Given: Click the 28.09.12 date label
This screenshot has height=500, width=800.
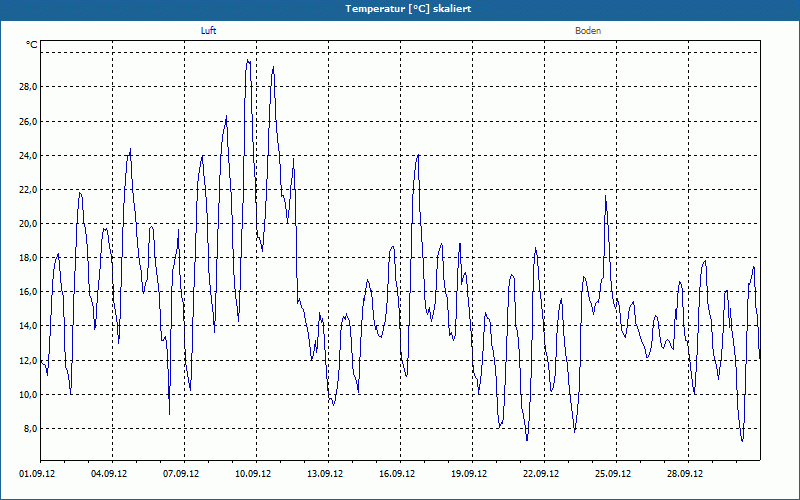Looking at the screenshot, I should tap(684, 474).
